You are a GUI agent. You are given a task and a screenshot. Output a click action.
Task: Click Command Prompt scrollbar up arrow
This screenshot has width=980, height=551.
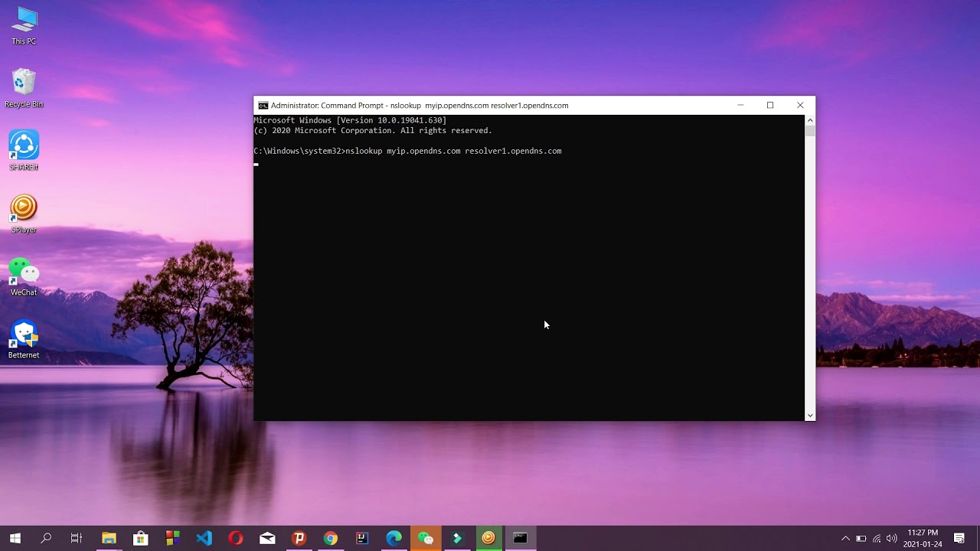(x=810, y=120)
